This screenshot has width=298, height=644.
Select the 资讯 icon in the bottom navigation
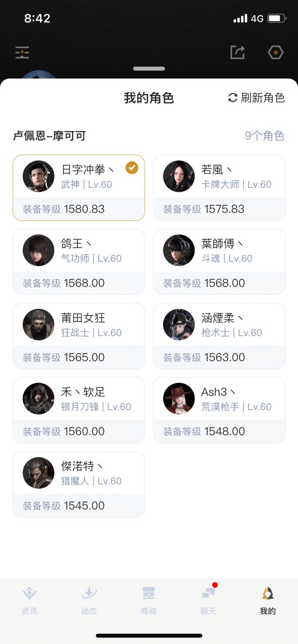tap(30, 600)
